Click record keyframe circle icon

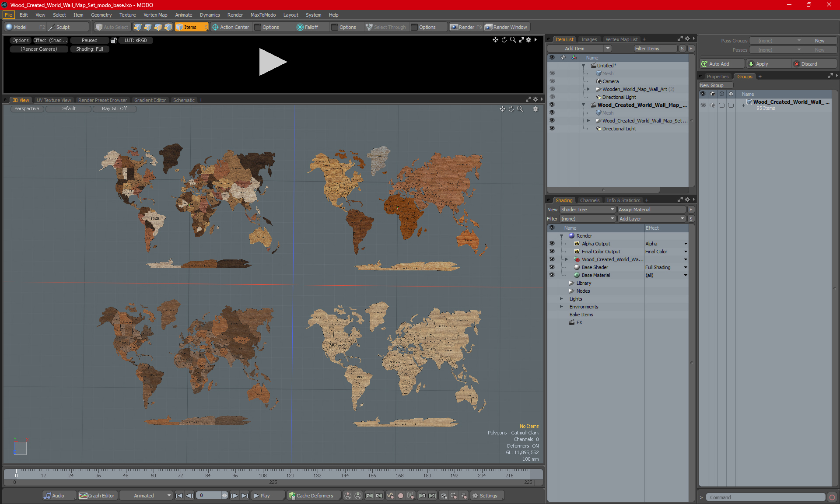click(400, 496)
